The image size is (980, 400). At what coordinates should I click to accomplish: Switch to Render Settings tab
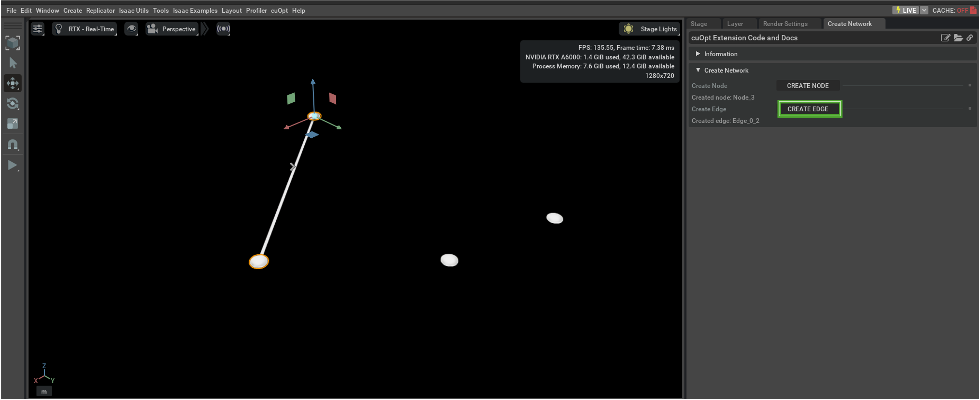(x=785, y=24)
